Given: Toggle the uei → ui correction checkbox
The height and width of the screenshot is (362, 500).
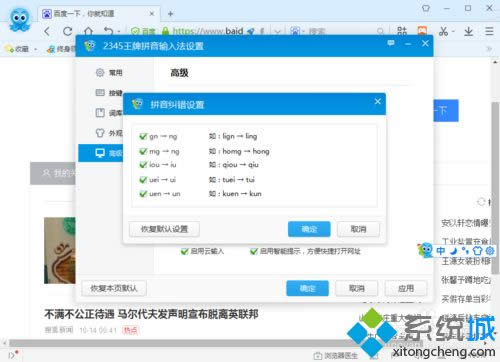Looking at the screenshot, I should pos(143,180).
